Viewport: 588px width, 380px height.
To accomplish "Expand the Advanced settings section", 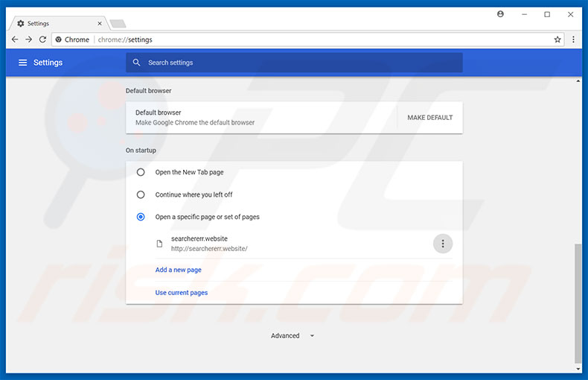I will [x=293, y=336].
